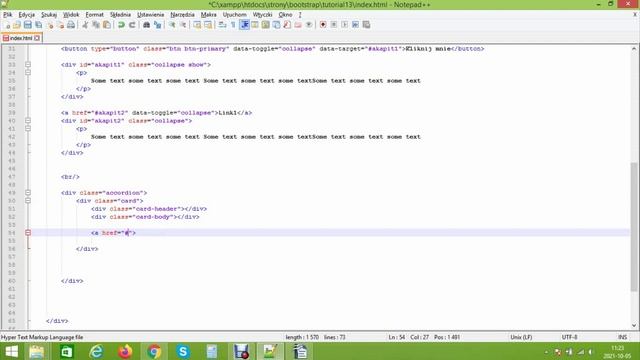The image size is (640, 360).
Task: Collapse card div fold on line 50
Action: pos(28,201)
